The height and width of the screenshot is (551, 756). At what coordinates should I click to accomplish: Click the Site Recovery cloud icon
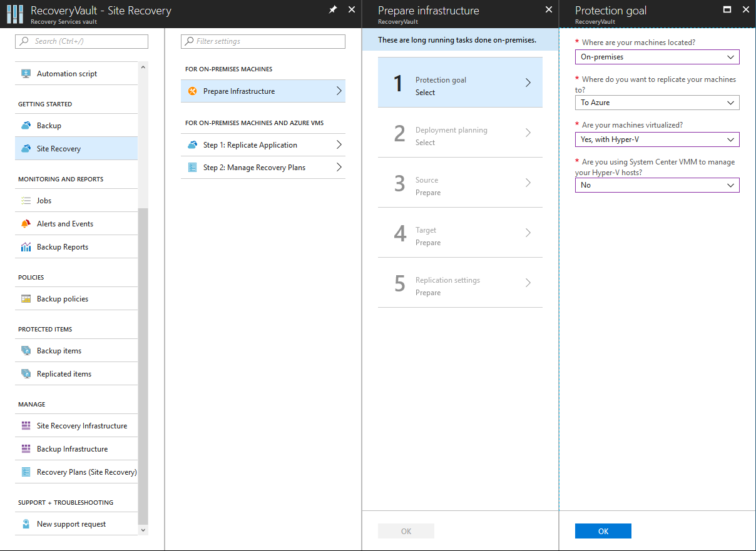point(26,148)
